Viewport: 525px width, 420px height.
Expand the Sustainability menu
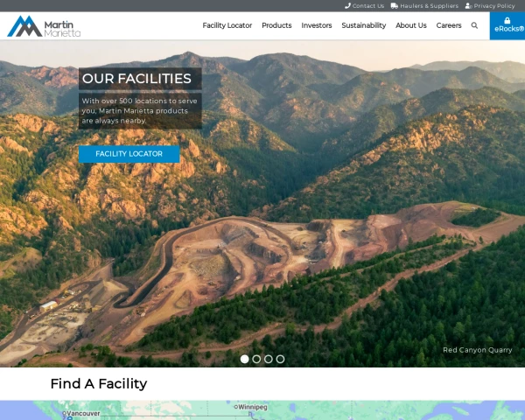coord(364,25)
